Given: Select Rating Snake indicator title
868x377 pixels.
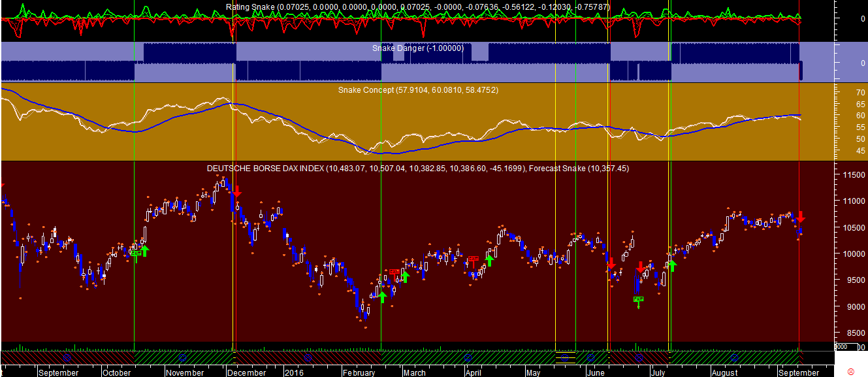Looking at the screenshot, I should tap(417, 7).
